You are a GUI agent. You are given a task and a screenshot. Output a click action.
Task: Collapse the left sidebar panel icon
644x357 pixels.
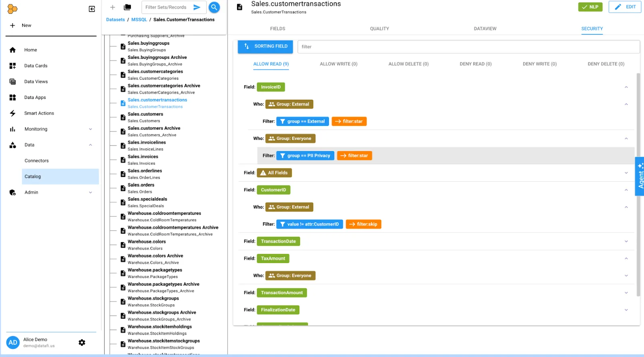[x=92, y=9]
